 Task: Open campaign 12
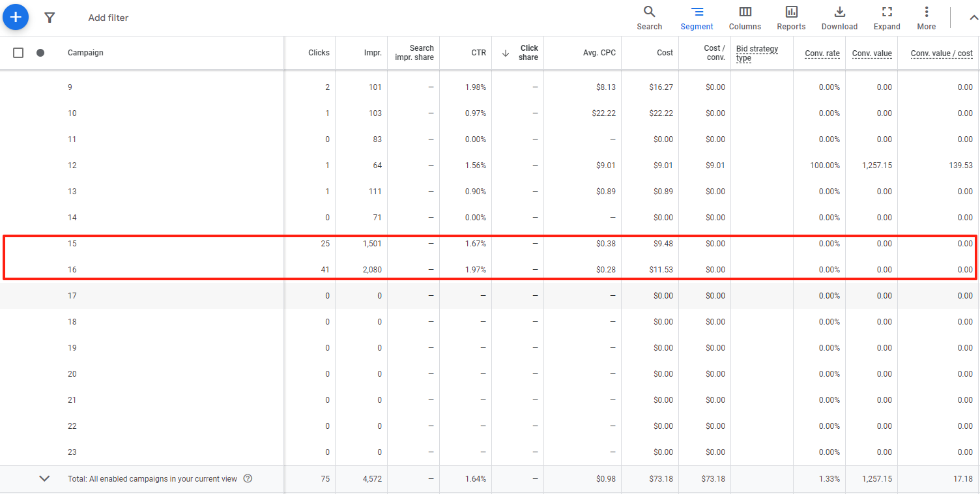click(x=72, y=166)
